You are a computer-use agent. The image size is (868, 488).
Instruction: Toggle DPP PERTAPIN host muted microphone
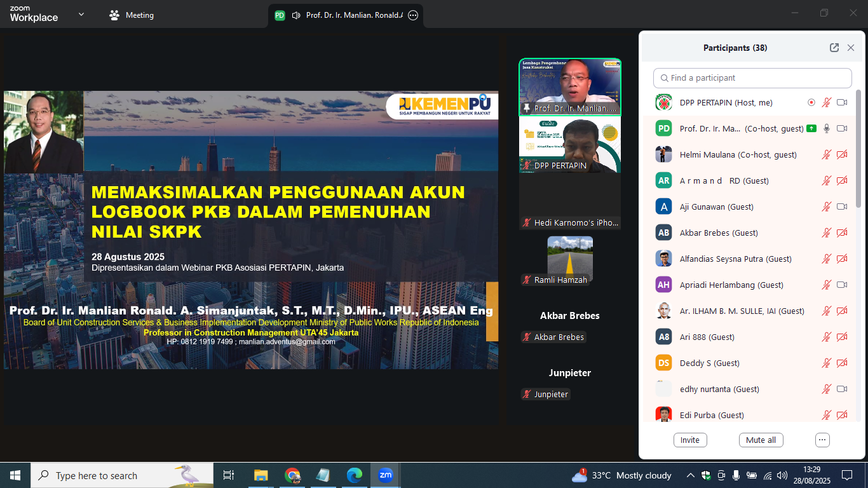(x=827, y=102)
